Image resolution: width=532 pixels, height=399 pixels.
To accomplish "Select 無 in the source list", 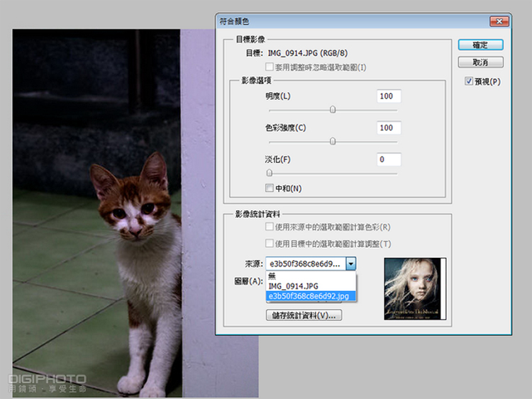I will pos(311,276).
